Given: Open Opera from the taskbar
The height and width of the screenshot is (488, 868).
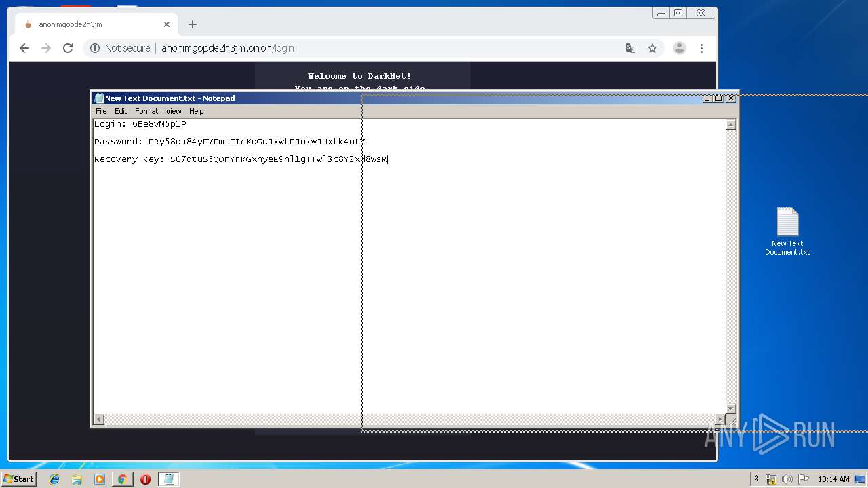Looking at the screenshot, I should tap(145, 479).
